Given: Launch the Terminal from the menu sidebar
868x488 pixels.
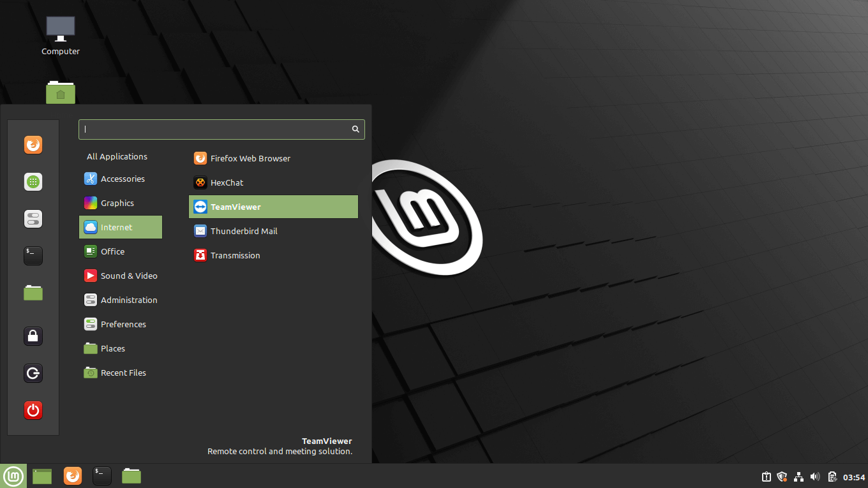Looking at the screenshot, I should pos(33,256).
